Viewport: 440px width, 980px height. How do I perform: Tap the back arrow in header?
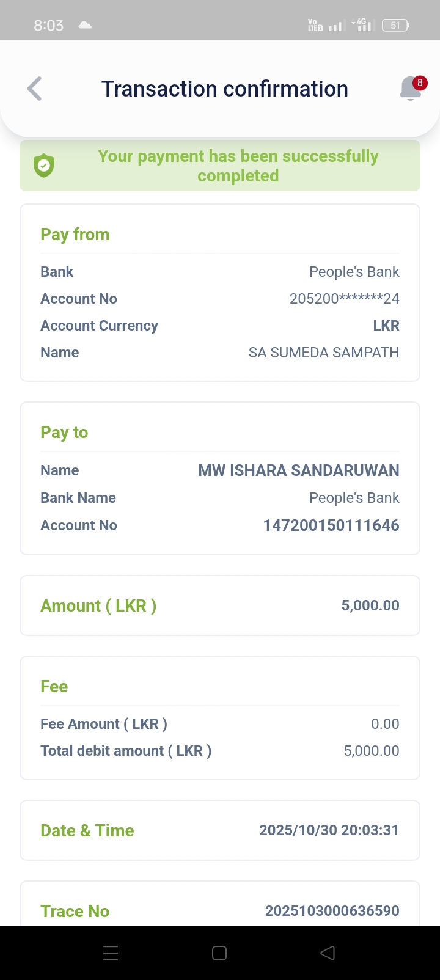tap(35, 89)
